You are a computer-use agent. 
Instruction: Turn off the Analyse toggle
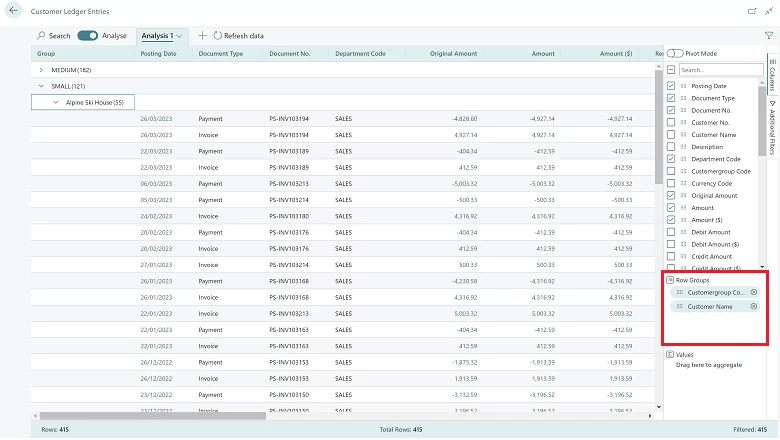87,36
